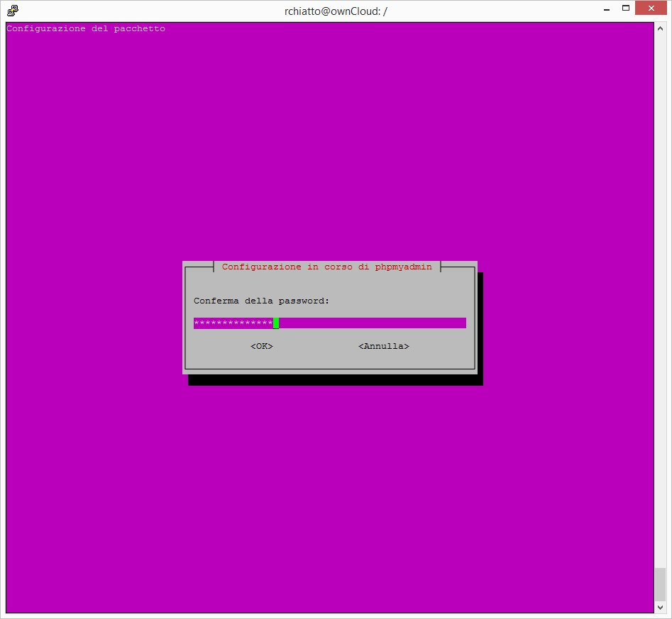The width and height of the screenshot is (672, 619).
Task: Click the window title 'rchiatto@ownCloud: /'
Action: tap(336, 11)
